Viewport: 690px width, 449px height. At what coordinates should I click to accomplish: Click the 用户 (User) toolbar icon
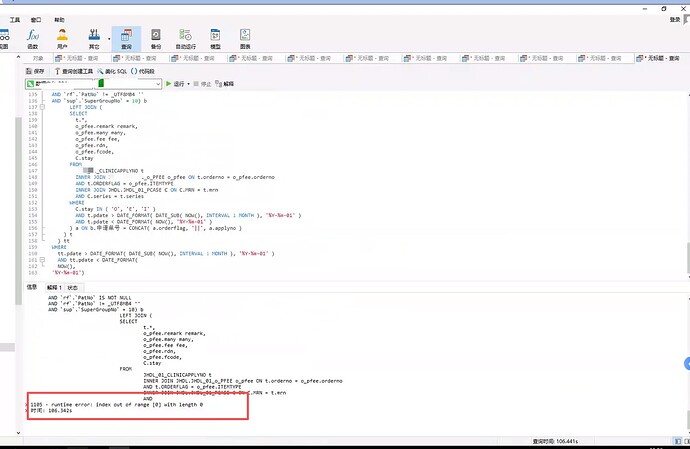click(62, 38)
